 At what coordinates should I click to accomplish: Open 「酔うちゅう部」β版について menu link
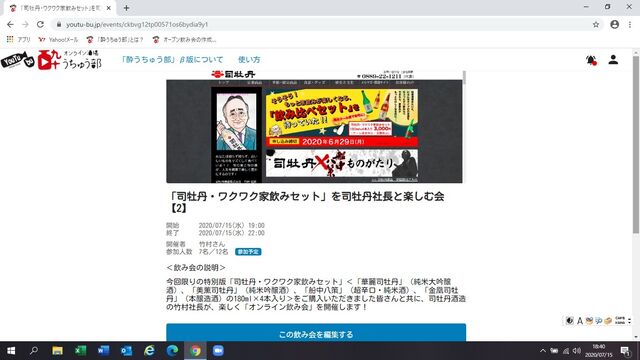point(172,60)
